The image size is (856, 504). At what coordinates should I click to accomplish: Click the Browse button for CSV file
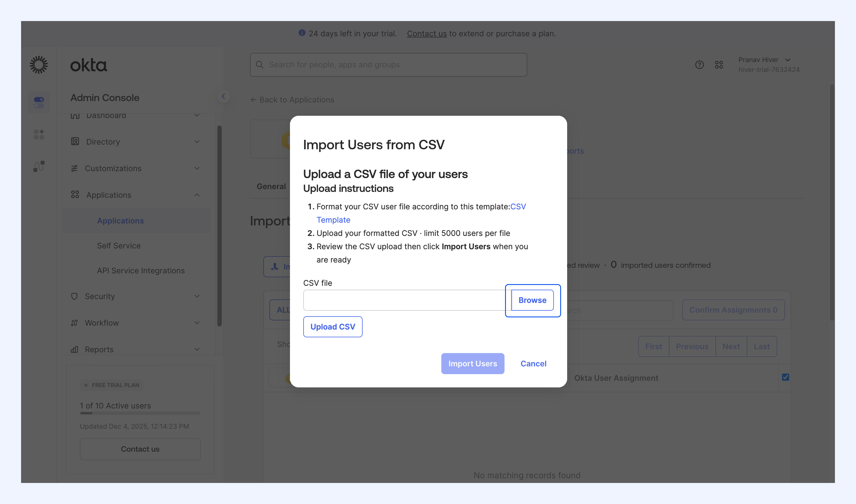(532, 300)
